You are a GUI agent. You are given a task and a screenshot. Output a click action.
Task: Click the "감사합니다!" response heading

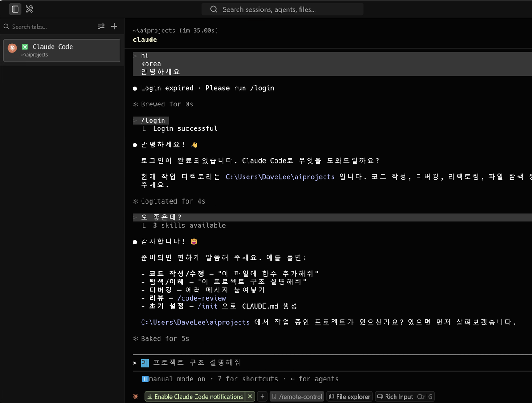click(163, 242)
